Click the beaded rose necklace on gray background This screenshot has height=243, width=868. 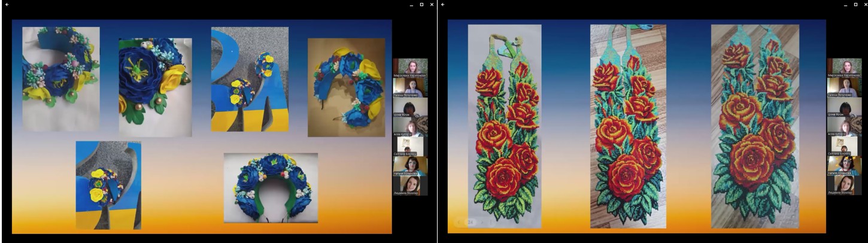pyautogui.click(x=504, y=126)
